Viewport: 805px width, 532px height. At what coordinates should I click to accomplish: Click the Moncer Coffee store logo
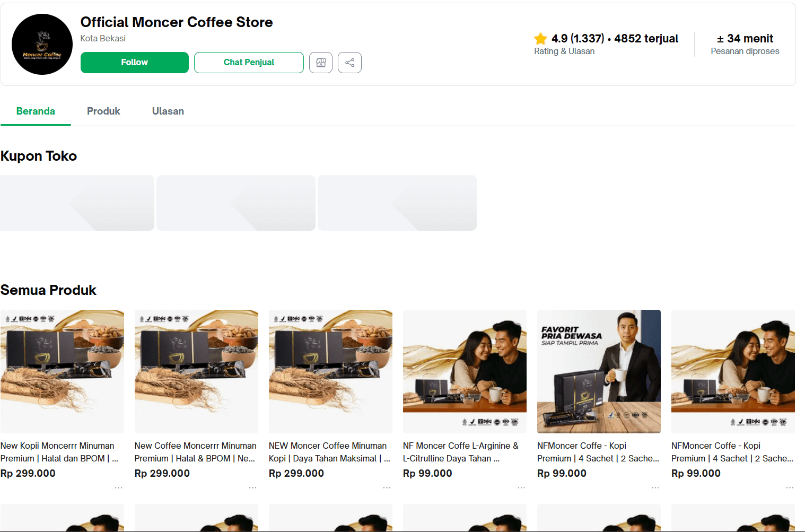pos(42,44)
